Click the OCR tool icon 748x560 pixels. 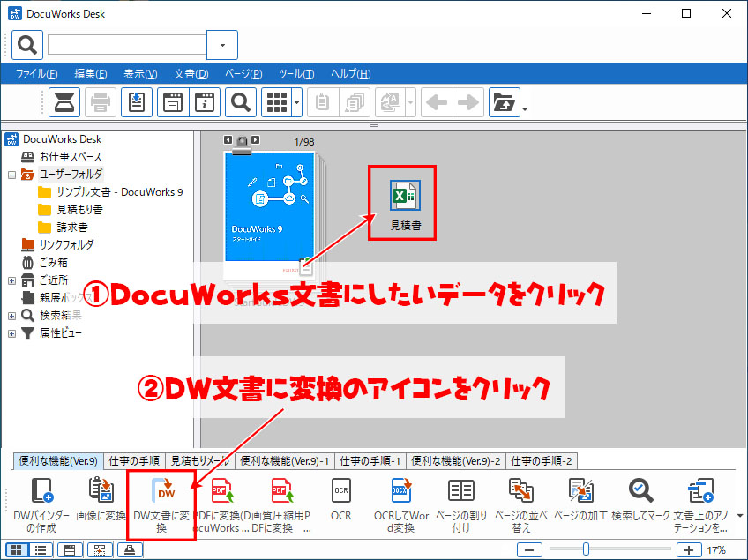341,499
